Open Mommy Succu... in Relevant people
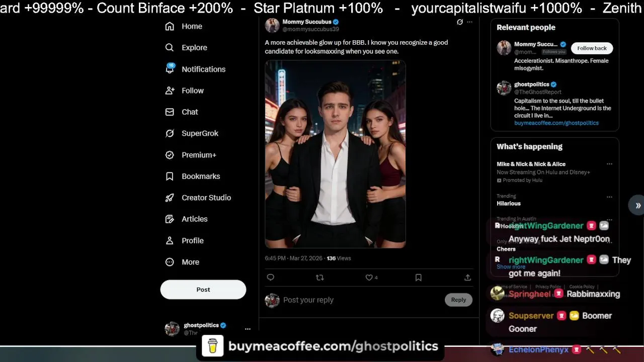This screenshot has height=362, width=644. 535,44
